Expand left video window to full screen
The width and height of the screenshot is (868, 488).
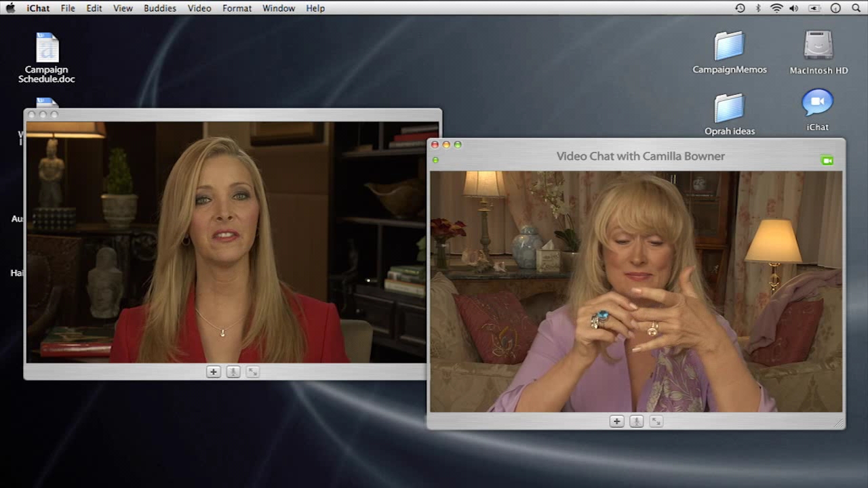[x=252, y=371]
